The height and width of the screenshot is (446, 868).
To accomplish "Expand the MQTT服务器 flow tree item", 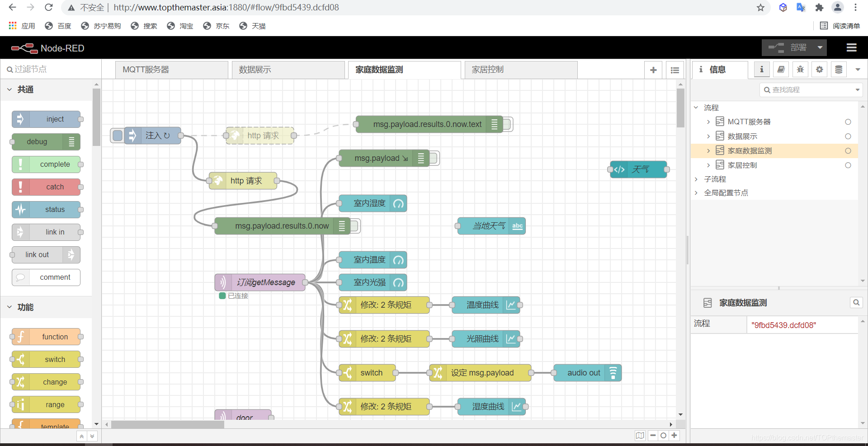I will tap(708, 122).
